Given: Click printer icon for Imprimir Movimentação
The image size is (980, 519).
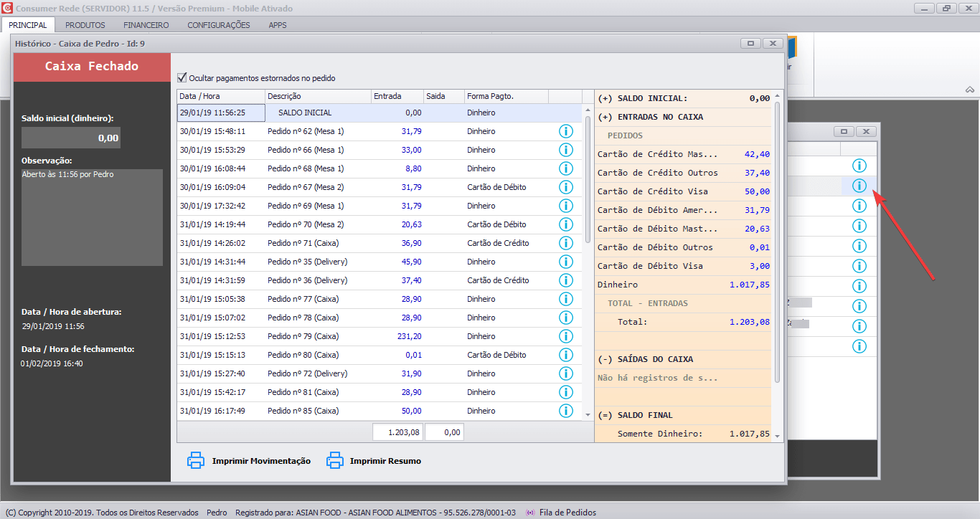Looking at the screenshot, I should 196,461.
